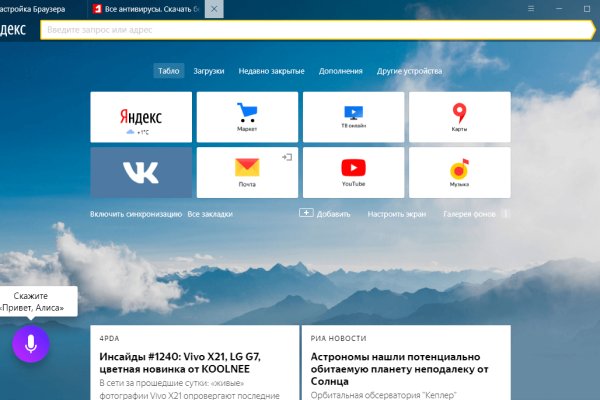Open the Yandex Mail envelope tile
Image resolution: width=600 pixels, height=400 pixels.
click(247, 172)
